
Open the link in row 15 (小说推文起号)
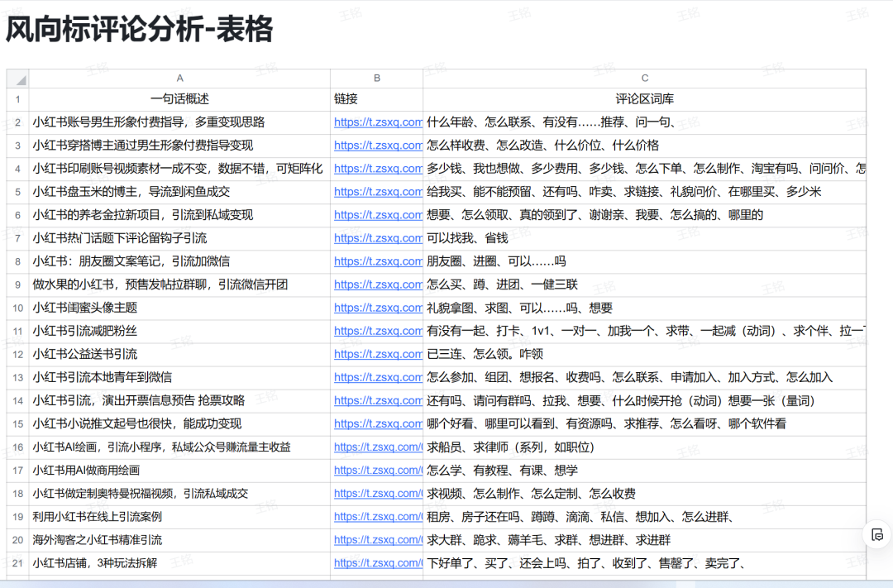point(378,424)
